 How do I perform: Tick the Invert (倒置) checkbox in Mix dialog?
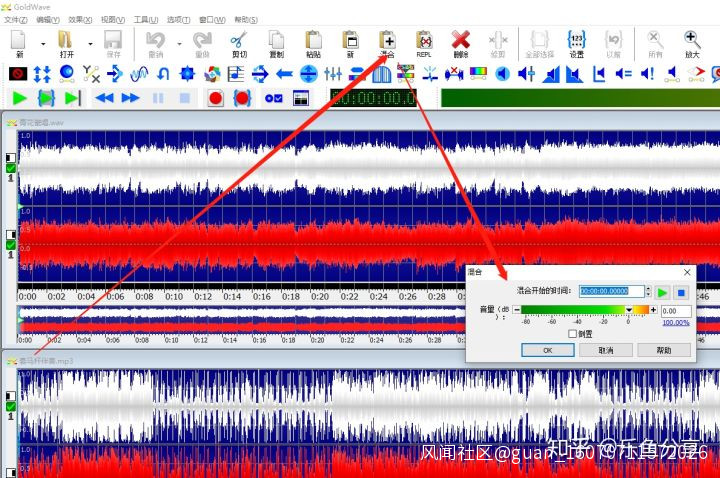coord(572,334)
